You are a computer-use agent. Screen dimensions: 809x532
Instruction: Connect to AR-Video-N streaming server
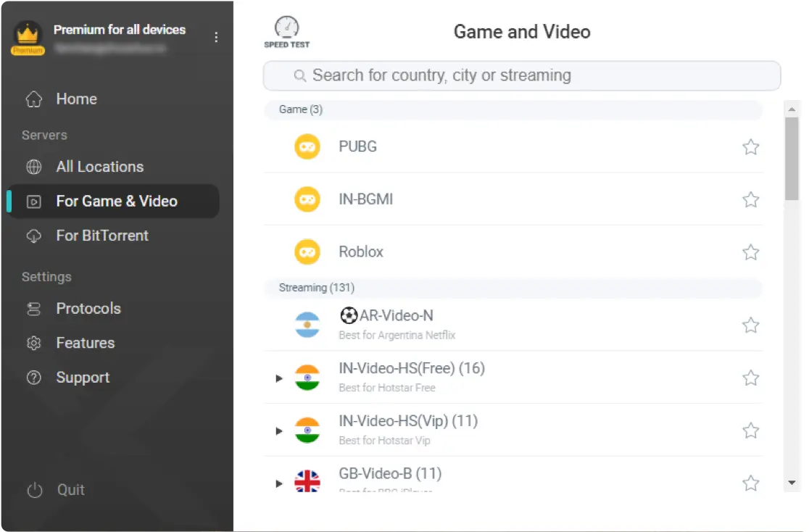coord(513,325)
